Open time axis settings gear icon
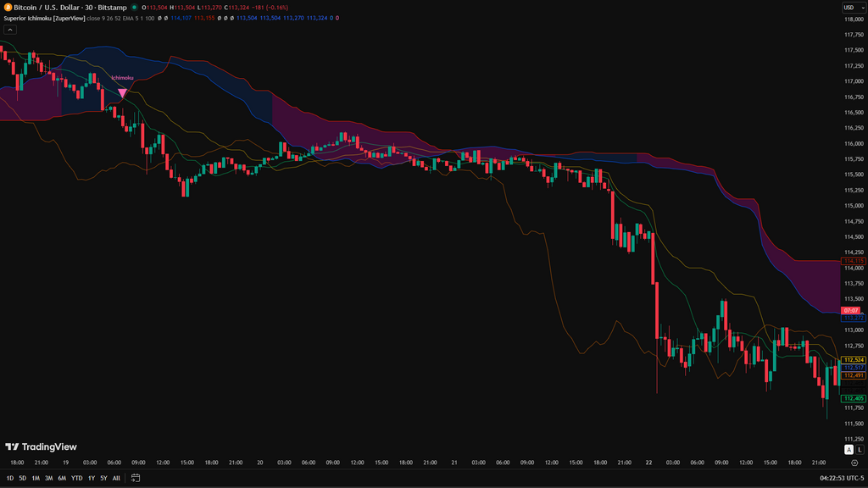The width and height of the screenshot is (868, 488). point(853,463)
